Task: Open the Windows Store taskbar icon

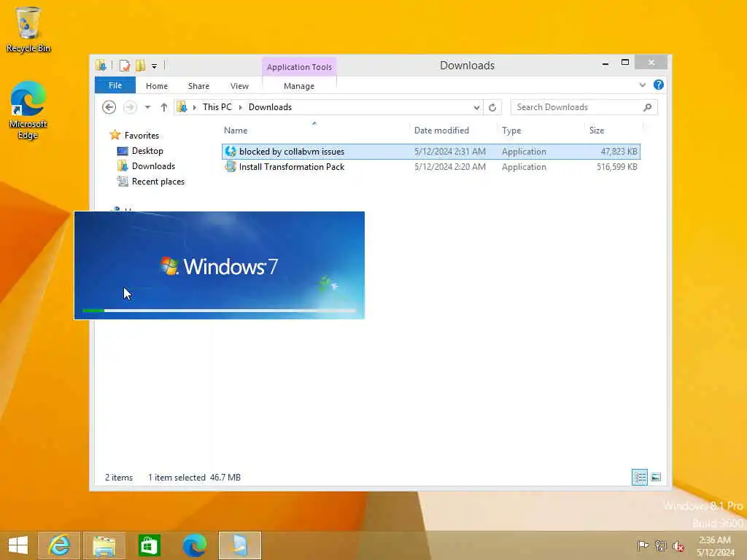Action: pos(149,545)
